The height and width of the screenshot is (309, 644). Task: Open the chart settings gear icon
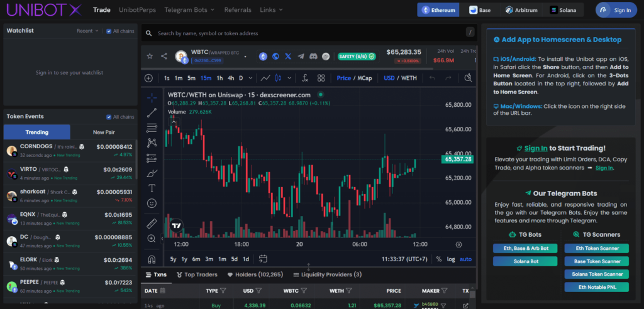pyautogui.click(x=458, y=244)
